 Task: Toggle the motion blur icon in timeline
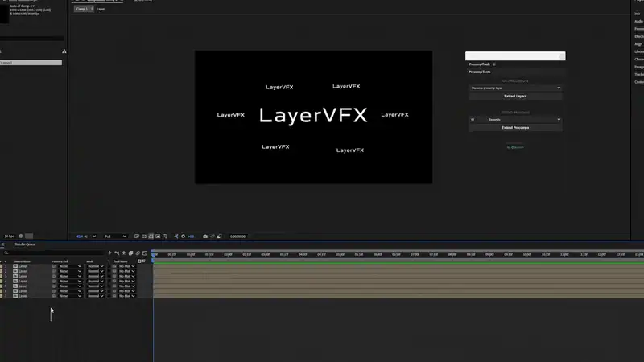138,253
